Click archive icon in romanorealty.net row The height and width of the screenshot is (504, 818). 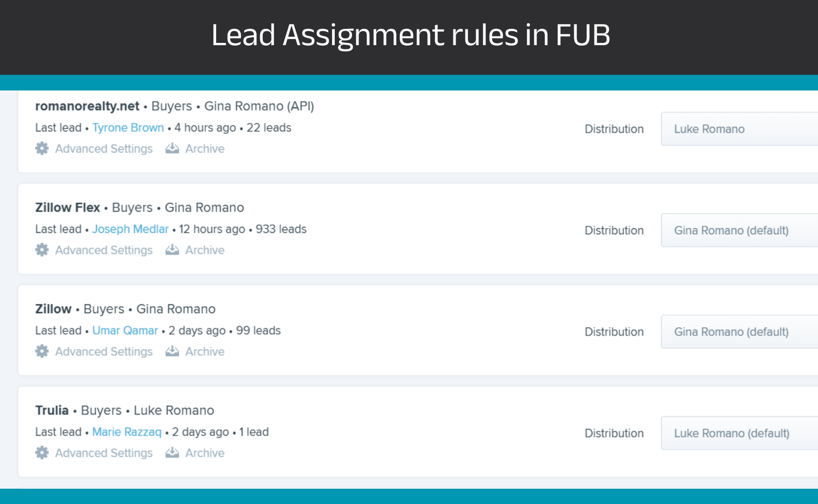[x=172, y=149]
